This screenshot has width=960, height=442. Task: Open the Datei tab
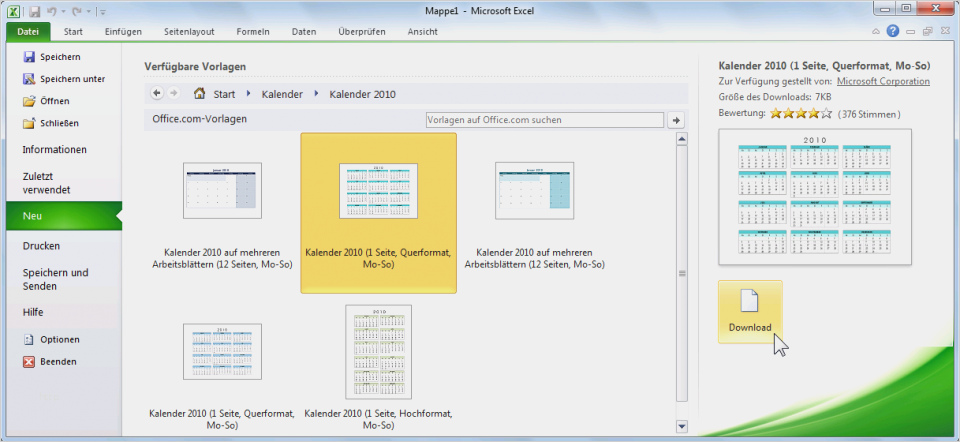pos(28,32)
